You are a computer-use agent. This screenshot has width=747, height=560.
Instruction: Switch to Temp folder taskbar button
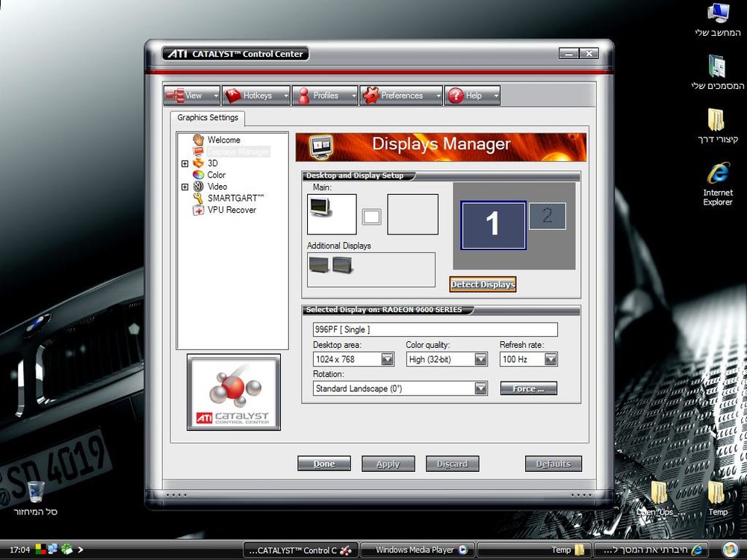pos(534,550)
